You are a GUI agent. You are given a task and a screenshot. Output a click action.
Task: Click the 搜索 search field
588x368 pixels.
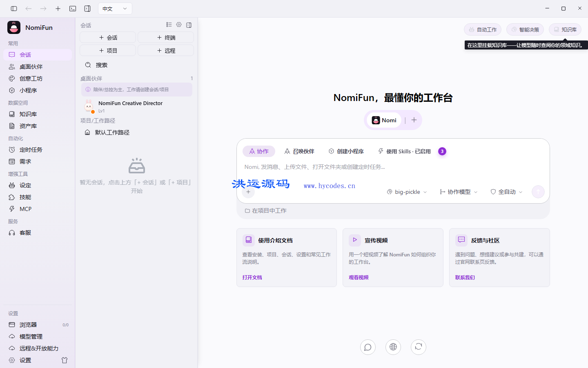click(137, 65)
